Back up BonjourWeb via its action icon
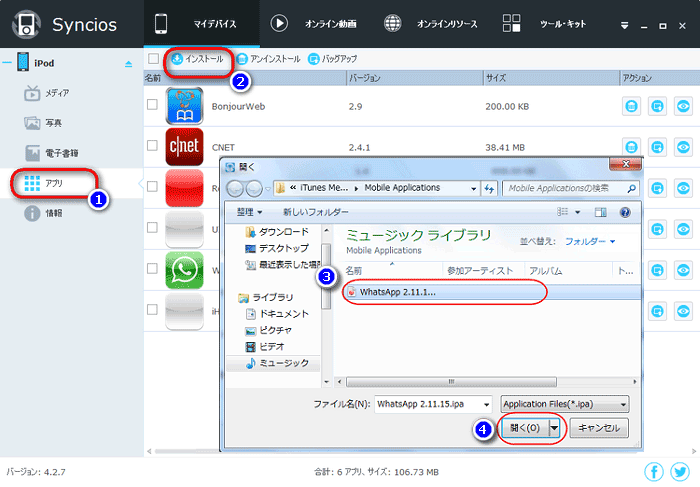 click(x=657, y=106)
